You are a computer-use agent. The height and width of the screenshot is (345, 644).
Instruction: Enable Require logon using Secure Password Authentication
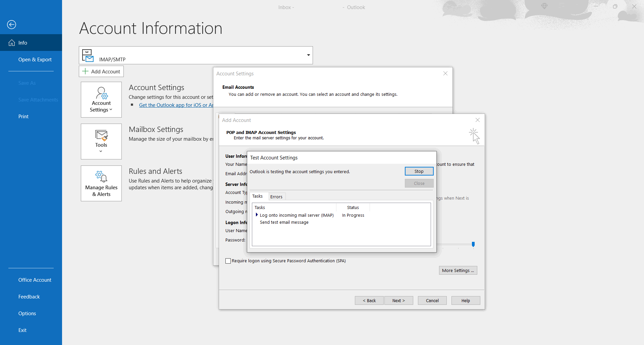228,261
